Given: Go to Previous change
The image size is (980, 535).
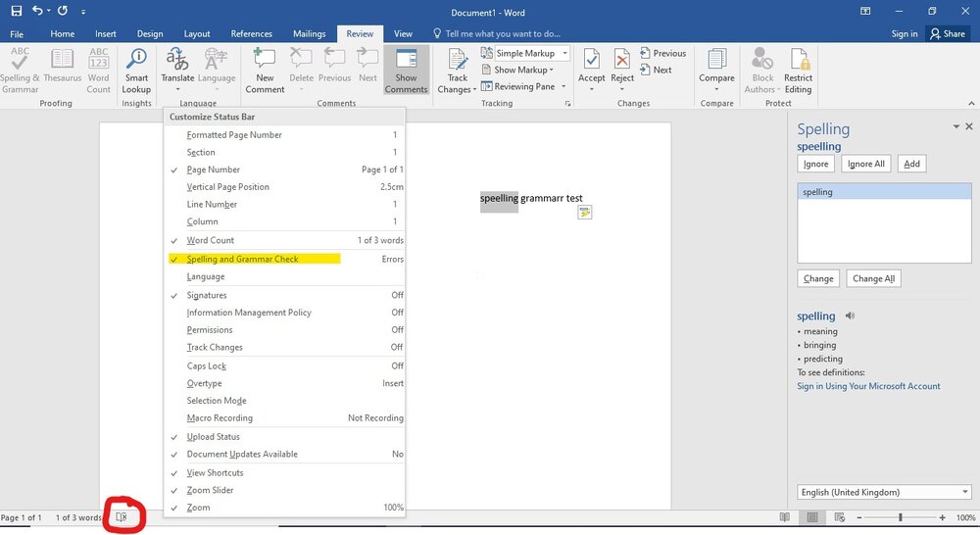Looking at the screenshot, I should [x=662, y=53].
